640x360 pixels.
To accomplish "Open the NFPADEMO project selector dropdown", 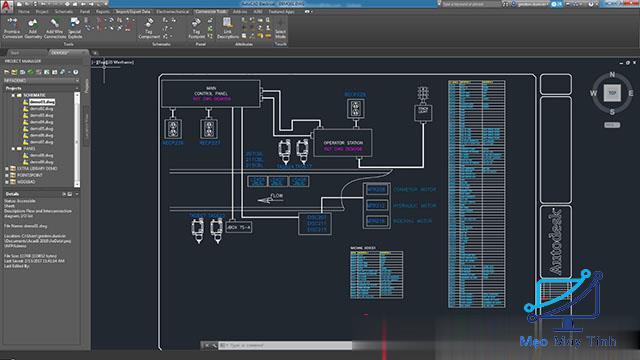I will coord(41,80).
